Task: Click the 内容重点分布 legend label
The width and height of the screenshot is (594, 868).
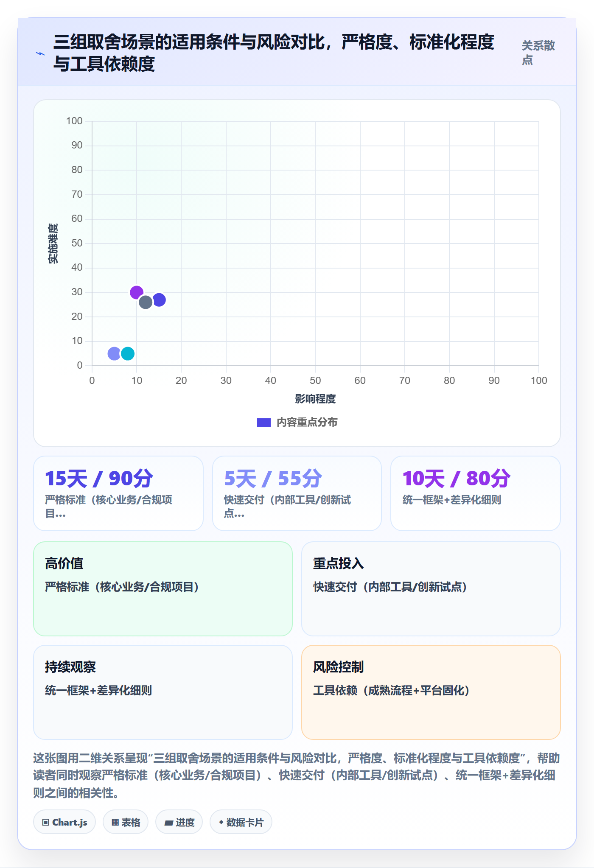Action: pyautogui.click(x=307, y=423)
